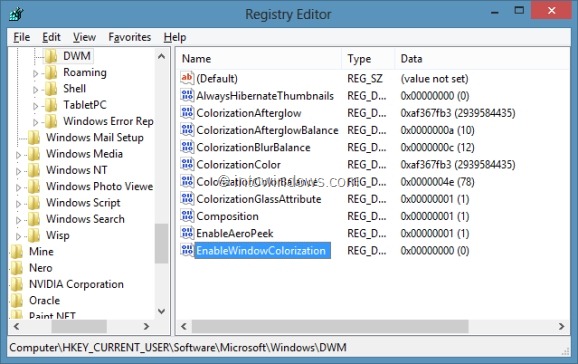Screen dimensions: 578x364
Task: Click the Windows Media folder icon
Action: (x=34, y=153)
